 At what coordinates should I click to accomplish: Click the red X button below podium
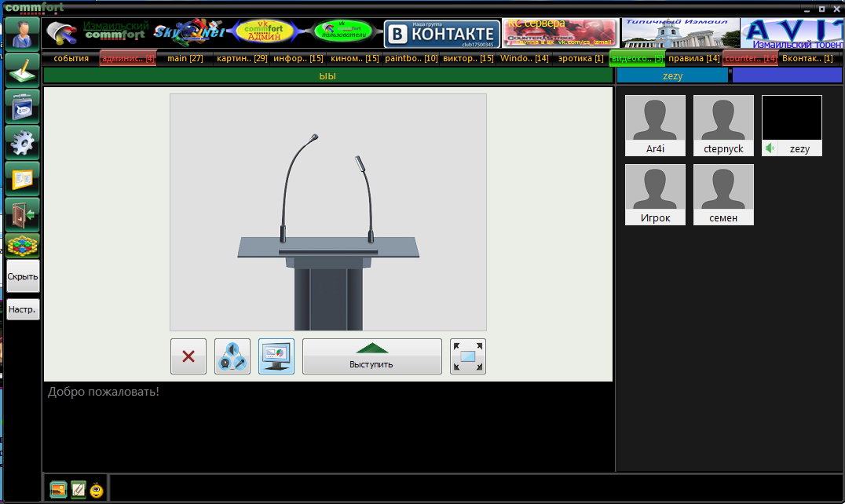pos(188,356)
